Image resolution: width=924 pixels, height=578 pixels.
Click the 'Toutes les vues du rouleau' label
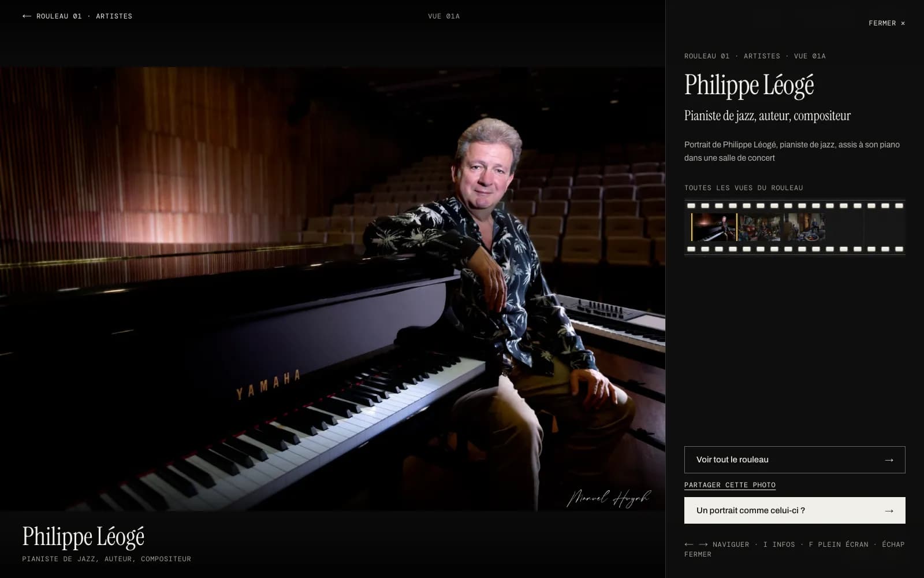744,188
